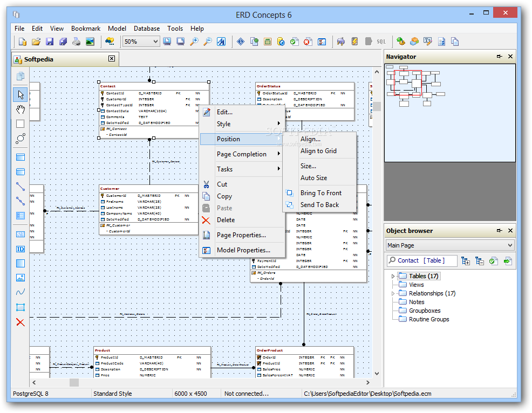Viewport: 532px width, 413px height.
Task: Click the grayed SQL toolbar icon
Action: click(x=381, y=42)
